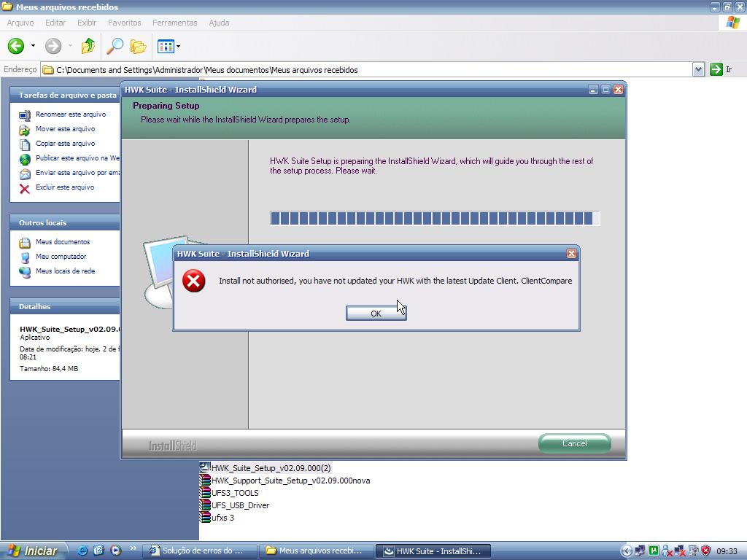
Task: Click Copiar este arquivo link
Action: click(x=65, y=144)
